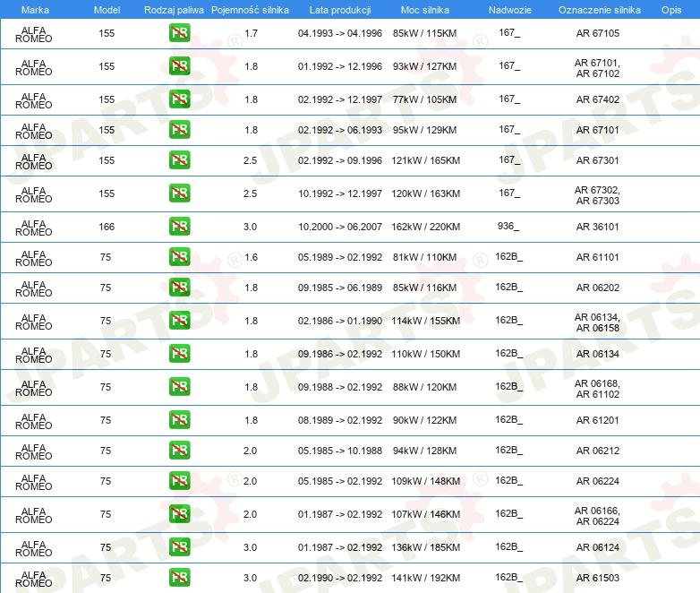Click fuel icon in 110kW / 150KM row

[179, 354]
